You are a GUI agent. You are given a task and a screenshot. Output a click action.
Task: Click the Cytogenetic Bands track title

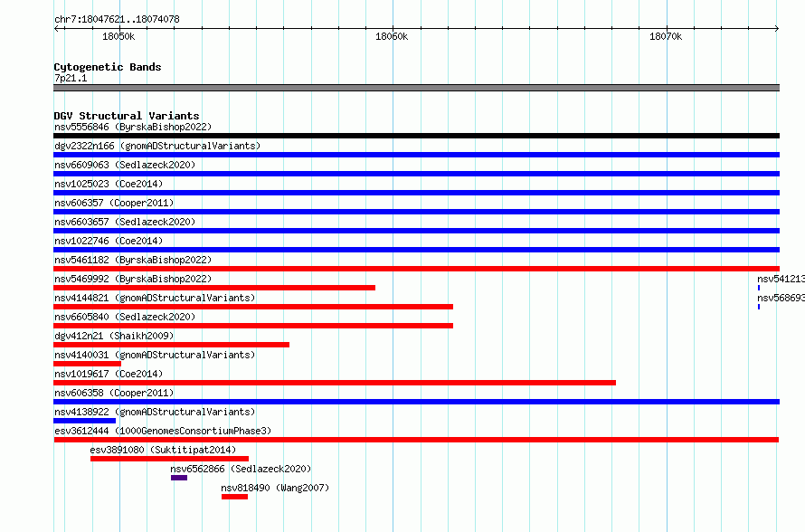click(x=108, y=67)
